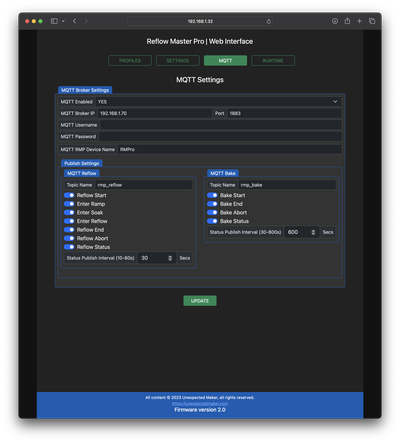The image size is (400, 443).
Task: Click the bake interval value 600
Action: click(293, 232)
